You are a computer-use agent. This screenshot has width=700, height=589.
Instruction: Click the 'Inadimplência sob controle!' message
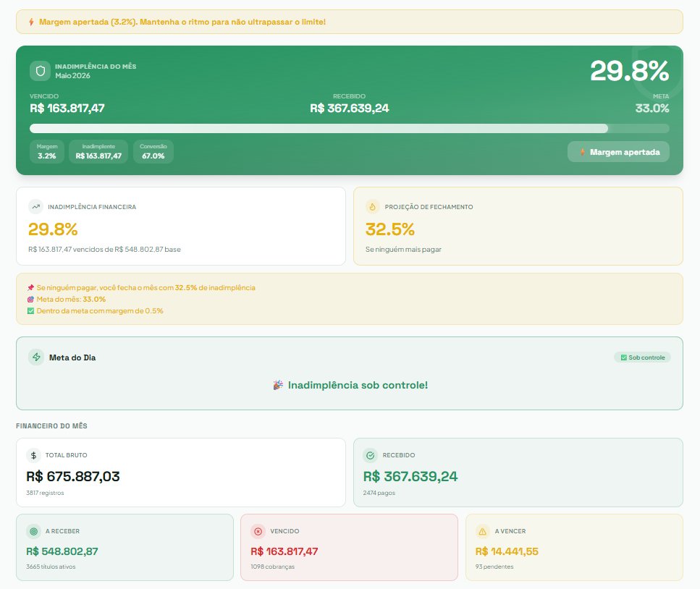click(358, 385)
